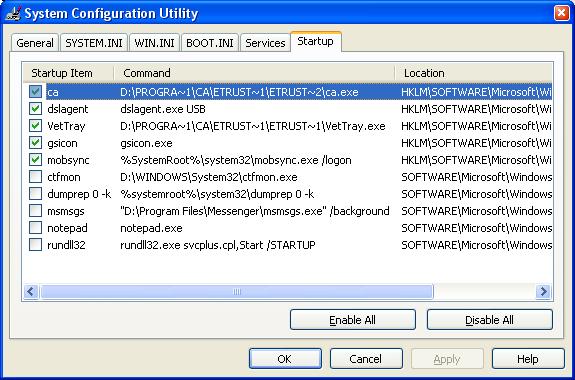575x380 pixels.
Task: Uncheck the ca startup item checkbox
Action: click(x=36, y=92)
